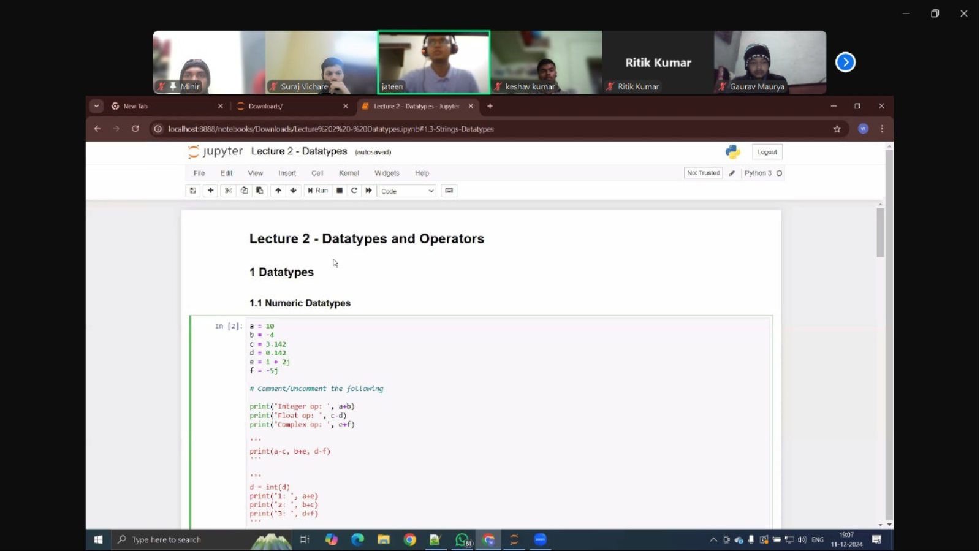980x551 pixels.
Task: Insert a cell below using the plus icon
Action: pos(210,191)
